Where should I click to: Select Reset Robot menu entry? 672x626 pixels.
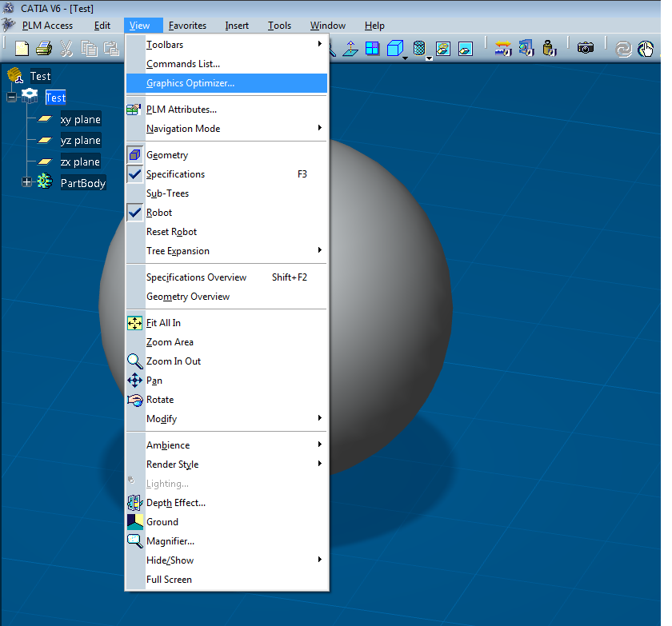click(x=226, y=232)
